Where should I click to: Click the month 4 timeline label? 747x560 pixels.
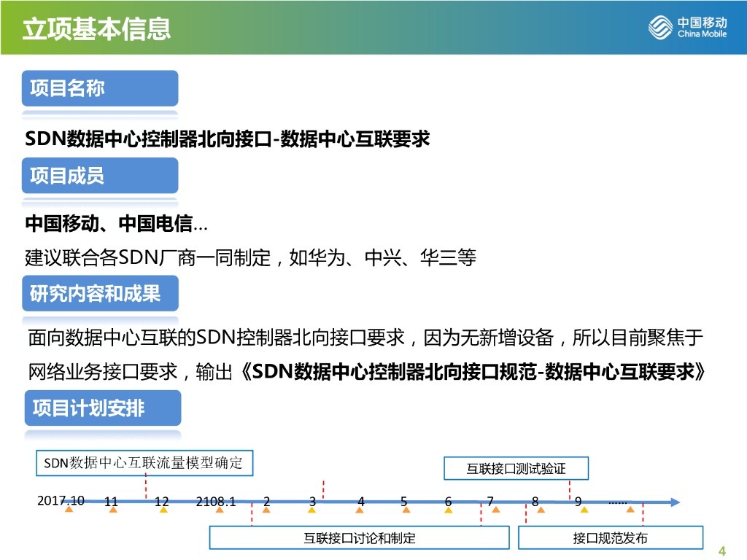click(360, 502)
